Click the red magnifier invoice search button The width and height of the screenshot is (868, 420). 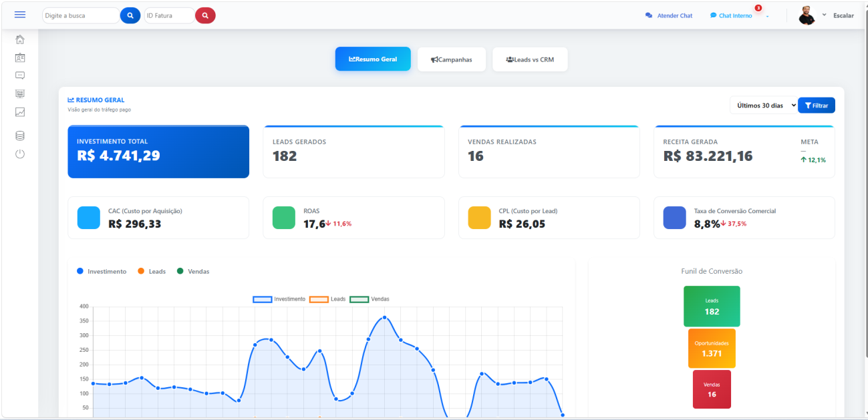[205, 15]
